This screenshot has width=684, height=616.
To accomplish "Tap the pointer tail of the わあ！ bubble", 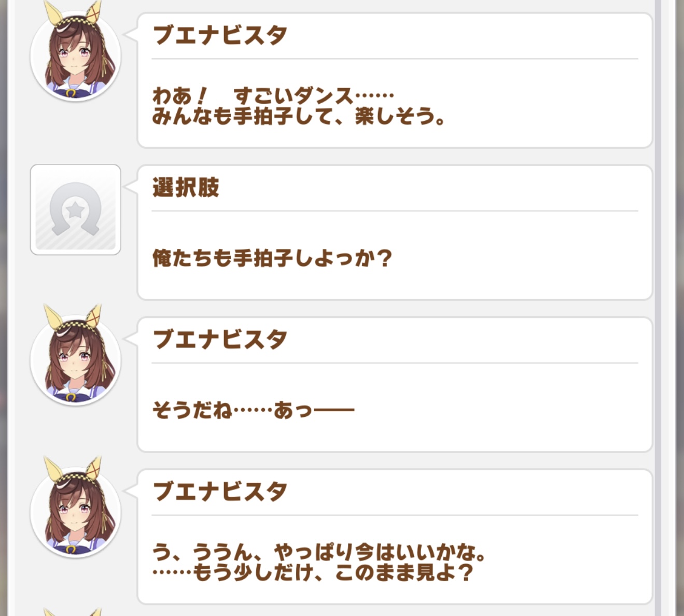I will coord(131,34).
